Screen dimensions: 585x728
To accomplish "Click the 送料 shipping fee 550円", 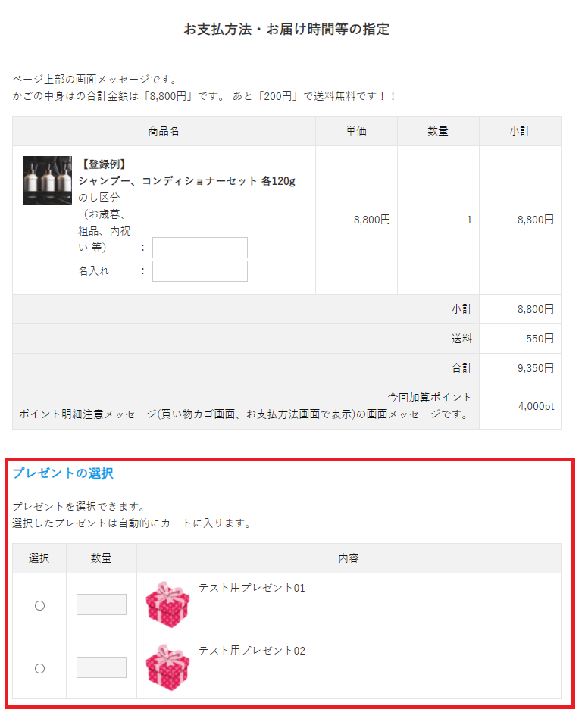I will point(540,339).
